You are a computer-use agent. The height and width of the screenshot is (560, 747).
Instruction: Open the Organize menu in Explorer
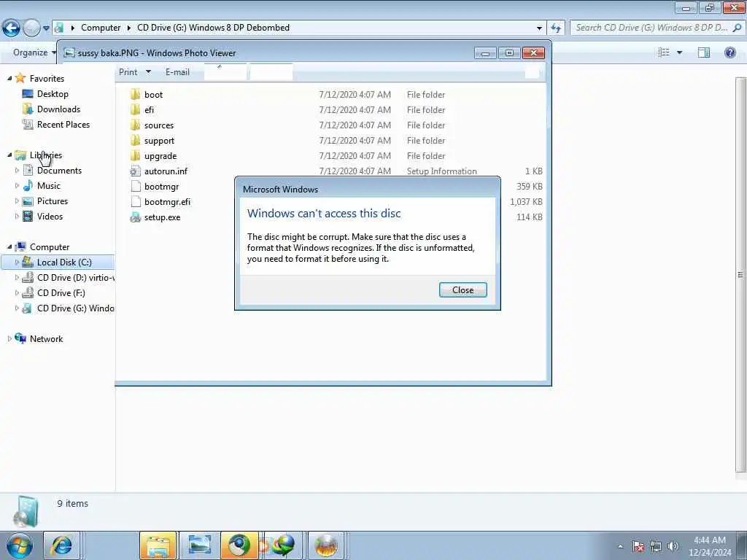(34, 52)
